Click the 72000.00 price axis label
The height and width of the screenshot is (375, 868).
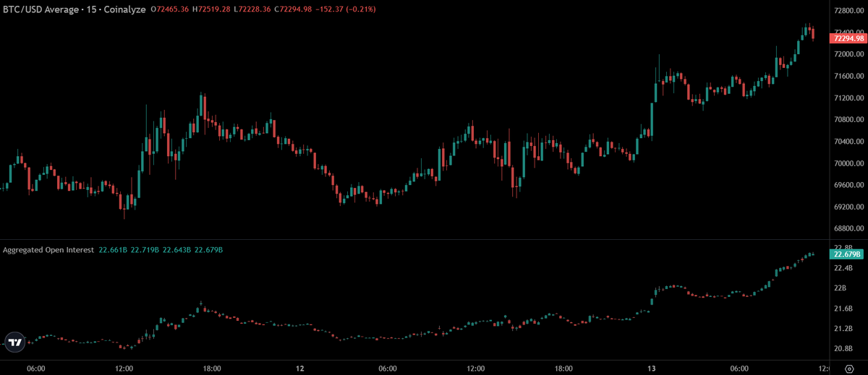[x=848, y=54]
